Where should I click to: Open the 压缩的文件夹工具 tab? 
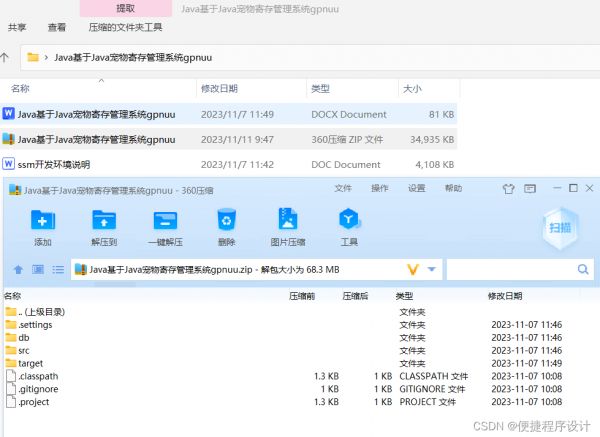click(x=126, y=27)
